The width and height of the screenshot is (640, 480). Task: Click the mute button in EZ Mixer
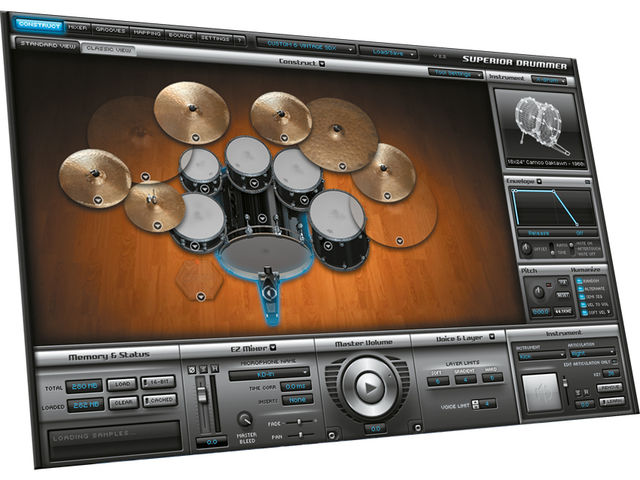(215, 368)
